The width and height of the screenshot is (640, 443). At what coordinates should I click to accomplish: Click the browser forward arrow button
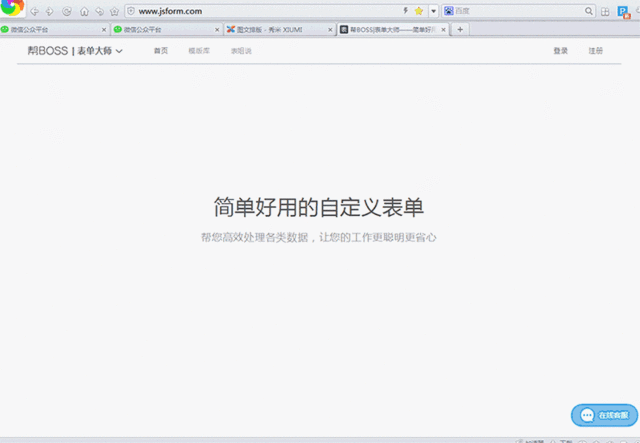50,11
